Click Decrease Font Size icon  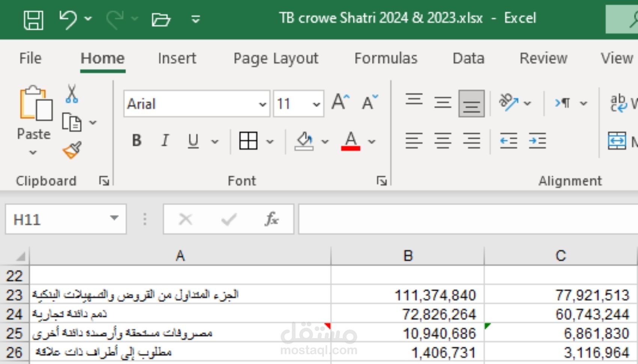point(370,102)
